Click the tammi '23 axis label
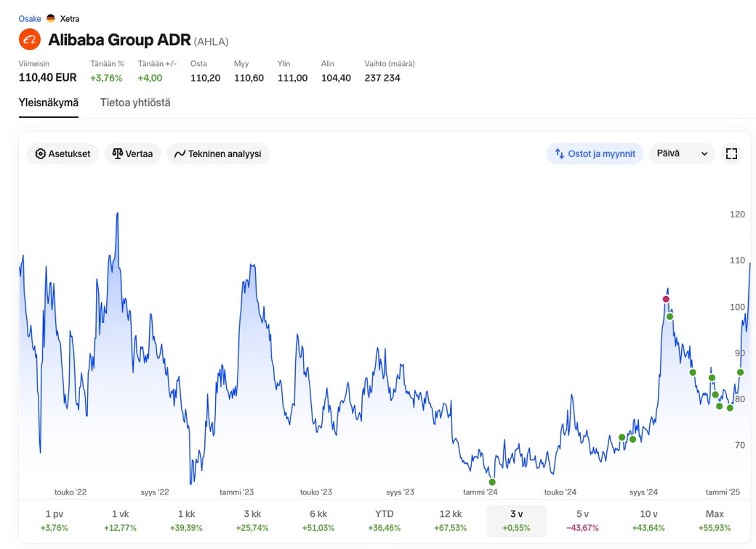 click(237, 492)
